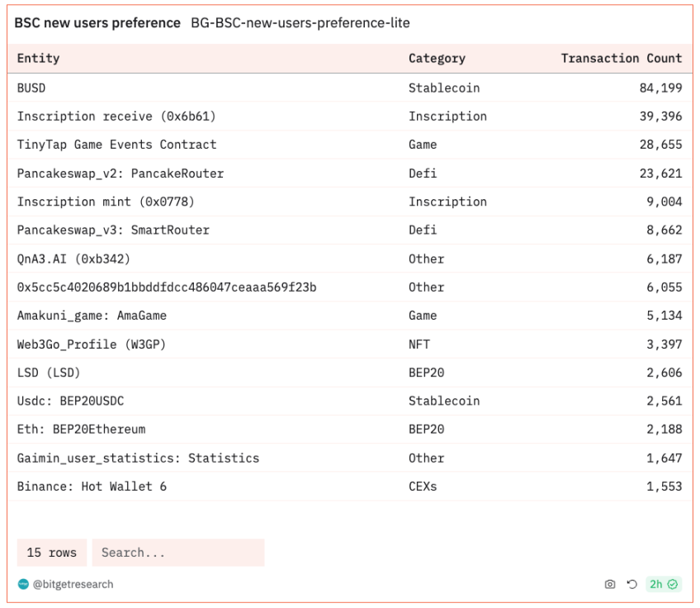The width and height of the screenshot is (700, 608).
Task: Click the 1,647 transaction count
Action: point(665,458)
